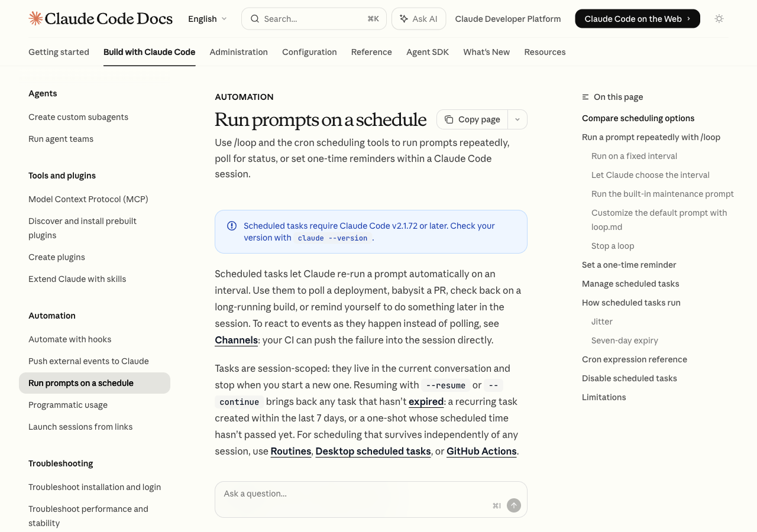Click the search magnifier icon
The image size is (757, 532).
click(x=255, y=19)
